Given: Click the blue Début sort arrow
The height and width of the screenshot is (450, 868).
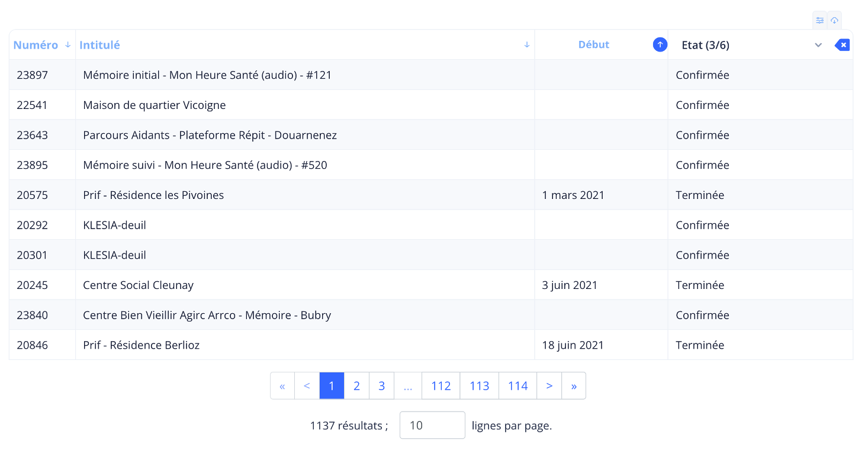Looking at the screenshot, I should point(660,45).
